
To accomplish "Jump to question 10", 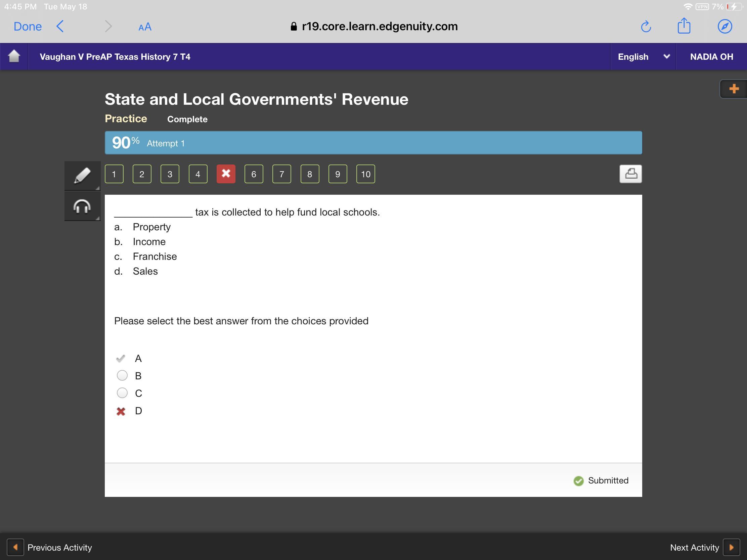I will coord(365,174).
